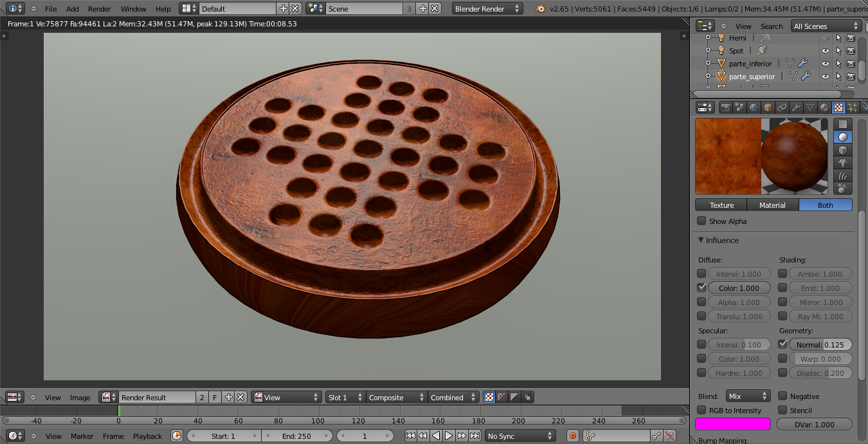Tick the RGB to Intensity checkbox

[701, 411]
